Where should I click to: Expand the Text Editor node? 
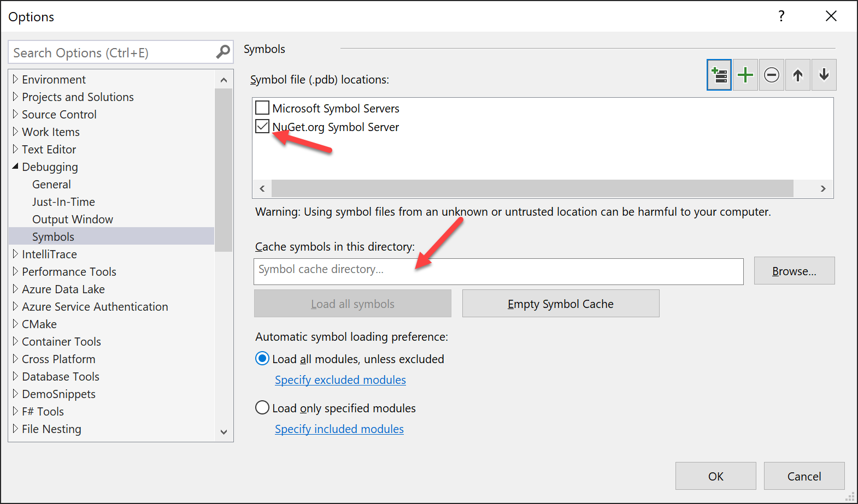[15, 149]
